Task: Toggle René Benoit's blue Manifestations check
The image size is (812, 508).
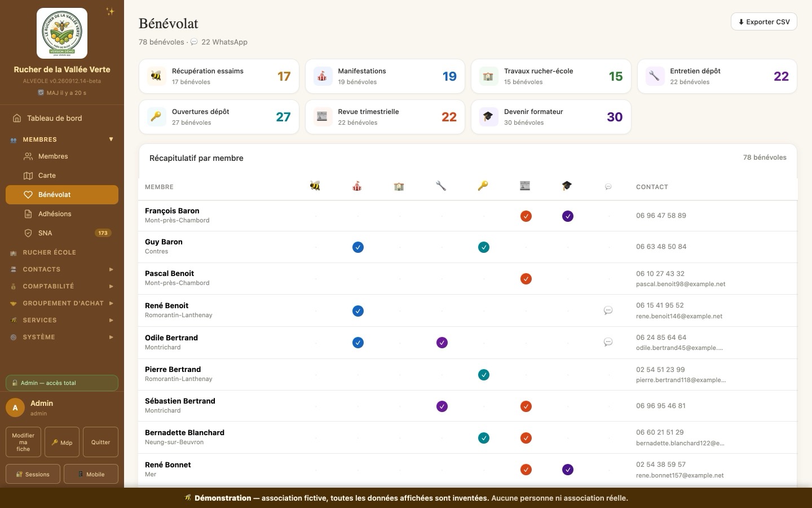Action: [358, 311]
